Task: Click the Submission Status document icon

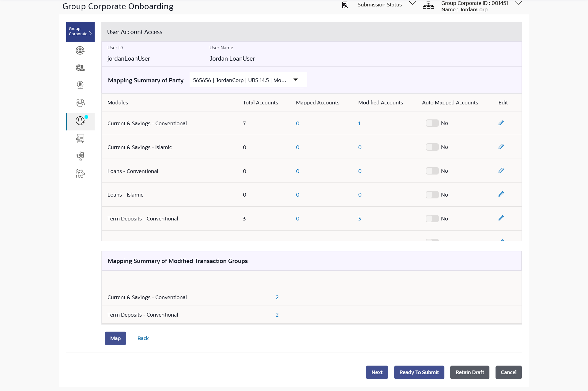Action: point(345,5)
